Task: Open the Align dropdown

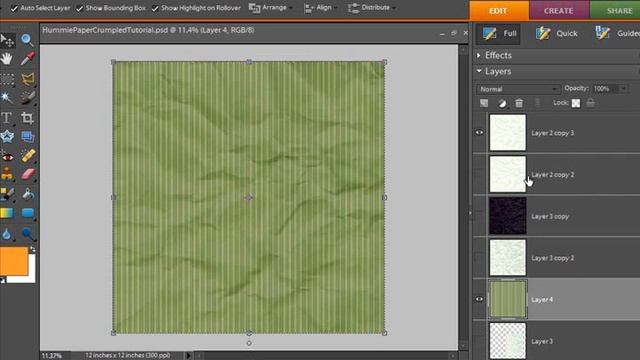Action: tap(320, 8)
